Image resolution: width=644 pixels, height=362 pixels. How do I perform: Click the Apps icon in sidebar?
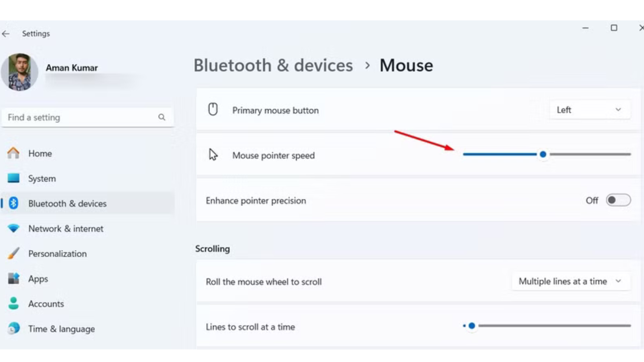click(x=13, y=279)
